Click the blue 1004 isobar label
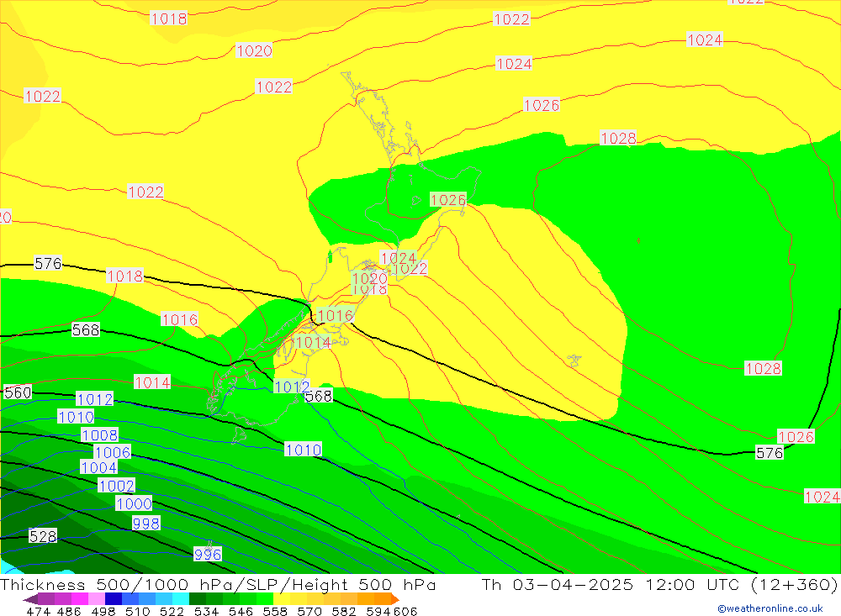Viewport: 841px width, 616px height. (x=98, y=467)
